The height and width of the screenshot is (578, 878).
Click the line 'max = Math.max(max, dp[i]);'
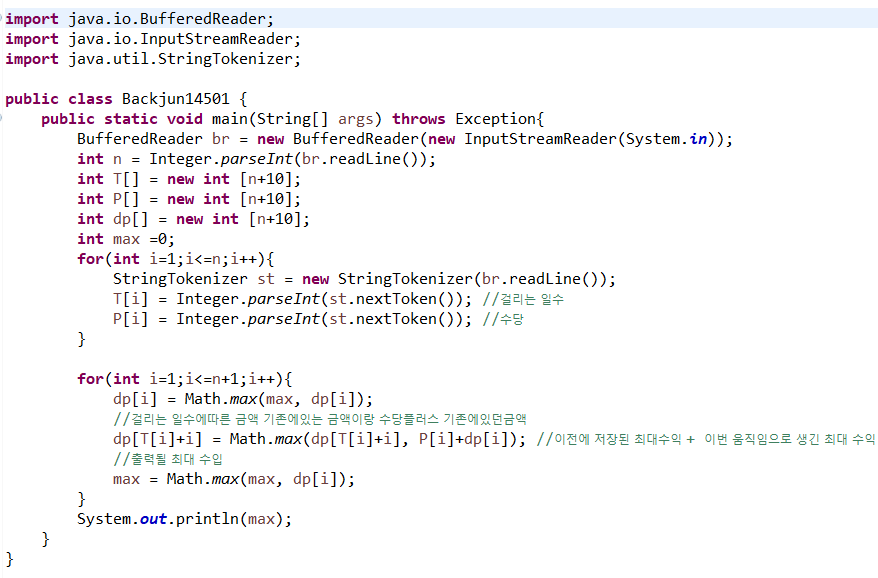(234, 479)
